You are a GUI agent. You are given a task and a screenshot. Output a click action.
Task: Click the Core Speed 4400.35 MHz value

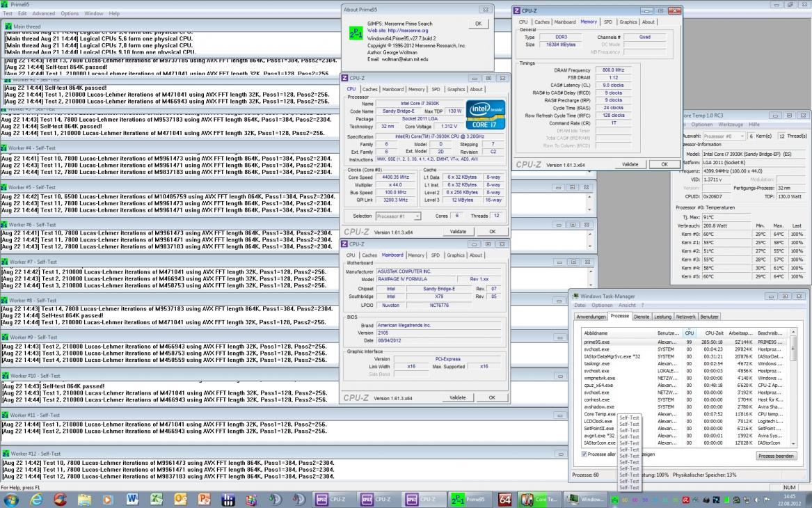(x=395, y=177)
